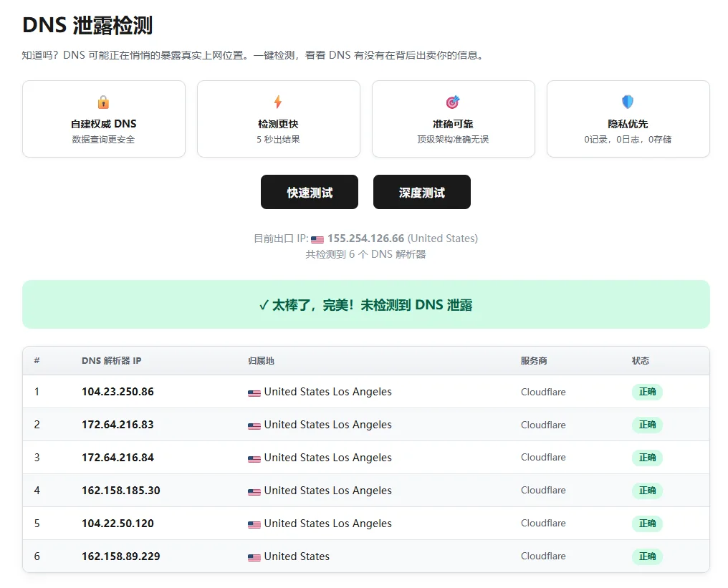Click the lock icon above 自建权威 DNS

coord(103,102)
